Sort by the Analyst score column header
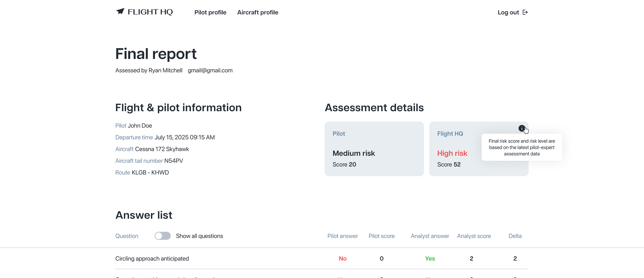This screenshot has height=278, width=644. click(x=474, y=236)
